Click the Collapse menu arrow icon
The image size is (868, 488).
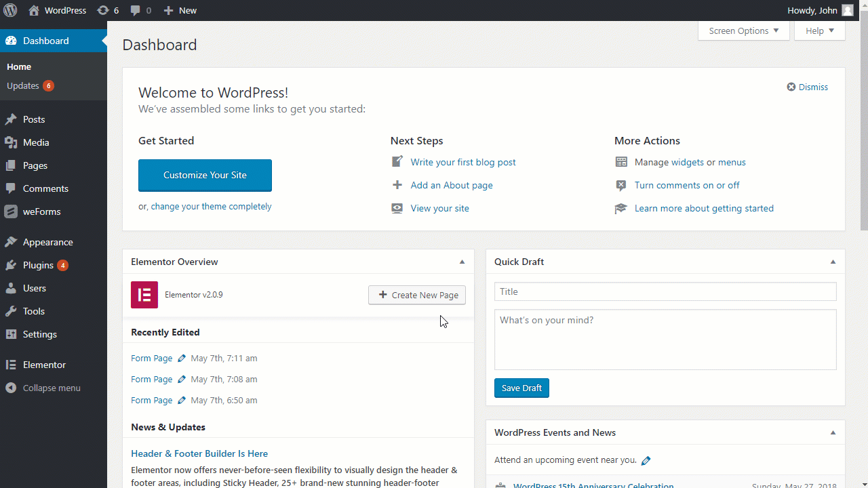point(11,388)
